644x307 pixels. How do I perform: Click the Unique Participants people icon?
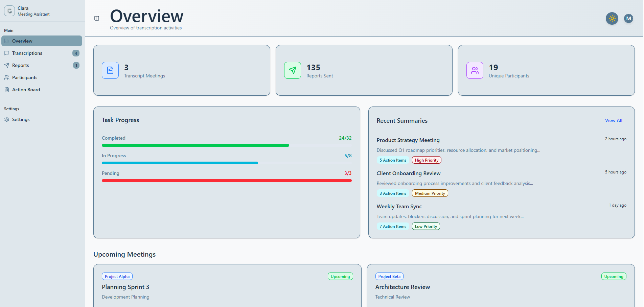[x=475, y=70]
